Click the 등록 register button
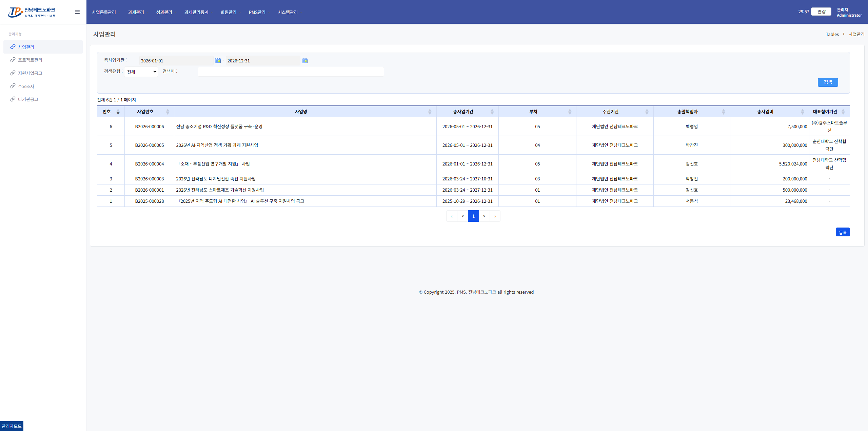 point(843,232)
